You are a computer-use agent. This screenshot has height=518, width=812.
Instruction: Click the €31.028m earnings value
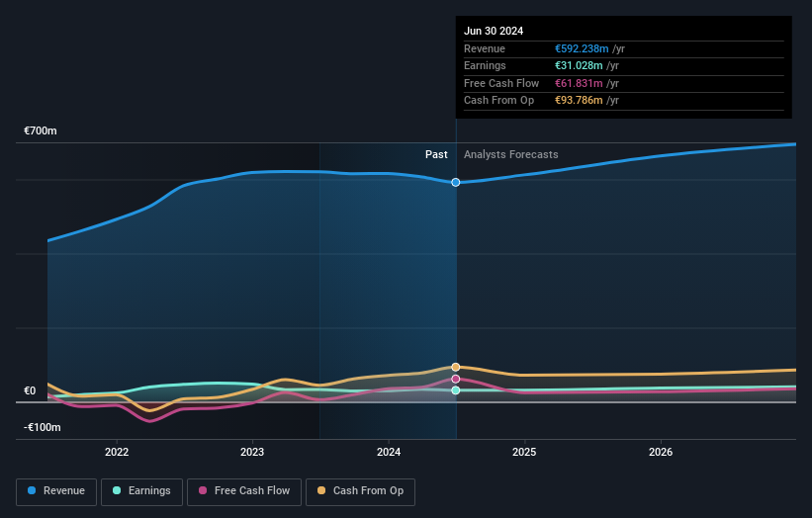(579, 65)
